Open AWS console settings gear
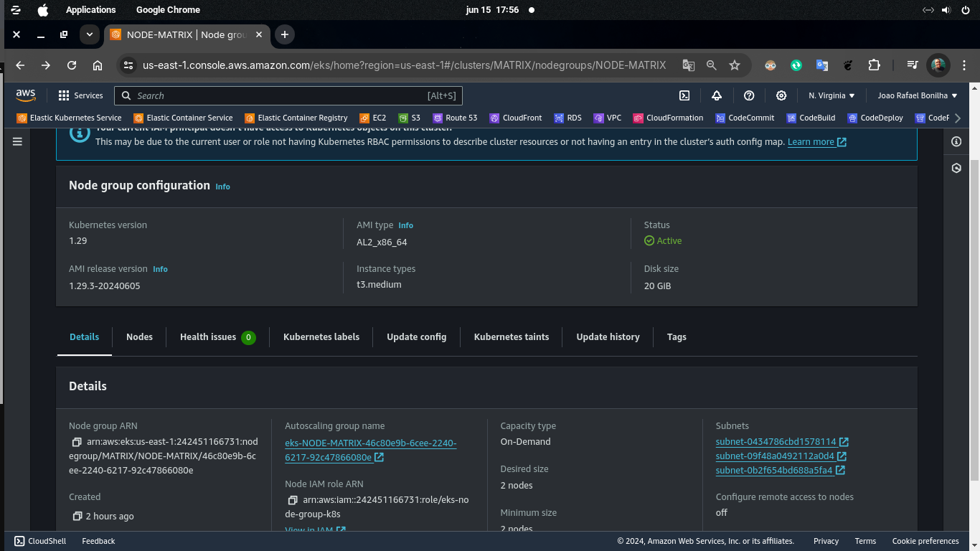Screen dimensions: 980x551 click(x=781, y=95)
